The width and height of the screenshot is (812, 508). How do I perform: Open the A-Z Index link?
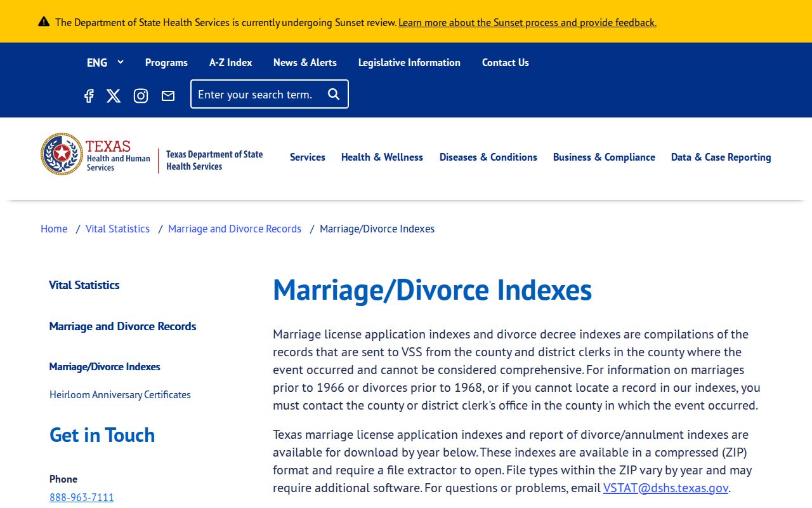tap(231, 62)
